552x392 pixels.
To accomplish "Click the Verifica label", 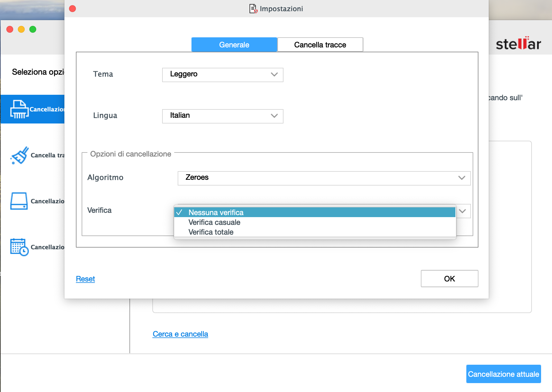I will point(99,210).
